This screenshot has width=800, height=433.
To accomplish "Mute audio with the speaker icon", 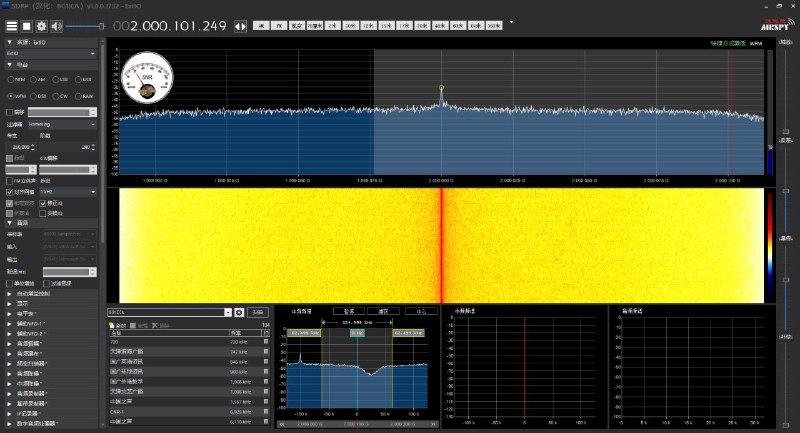I will pos(57,26).
